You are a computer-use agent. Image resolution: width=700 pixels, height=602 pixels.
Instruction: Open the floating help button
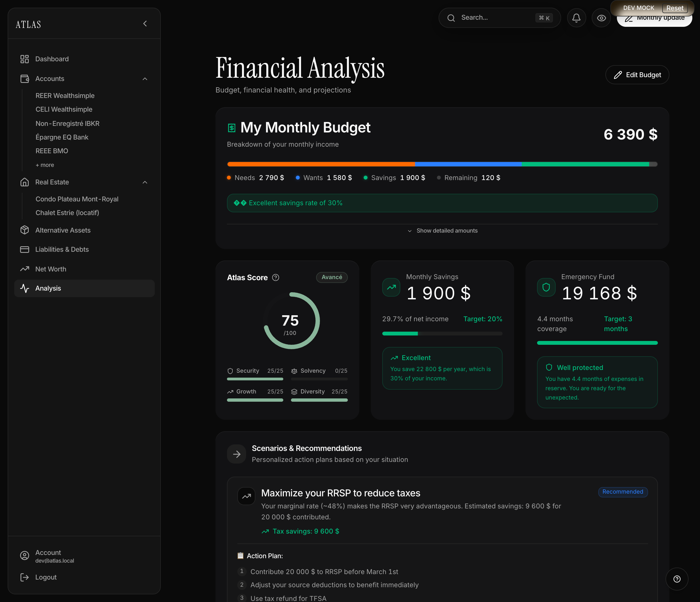[x=677, y=579]
